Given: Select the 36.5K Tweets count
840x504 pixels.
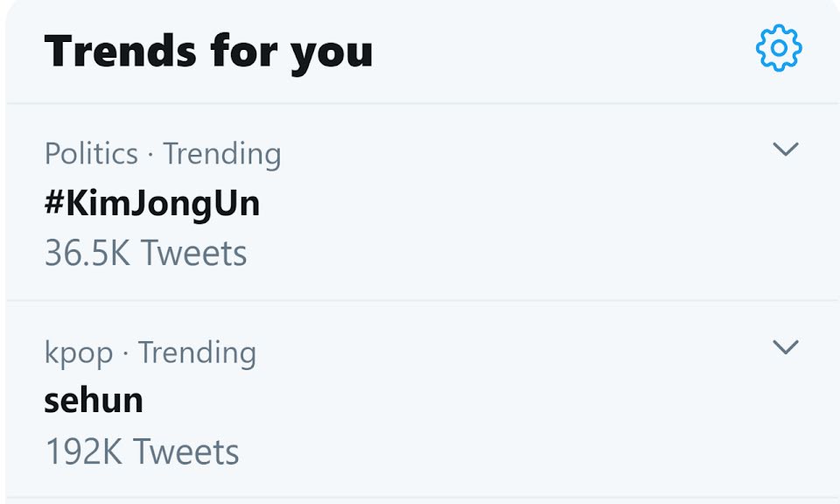Looking at the screenshot, I should (x=145, y=254).
